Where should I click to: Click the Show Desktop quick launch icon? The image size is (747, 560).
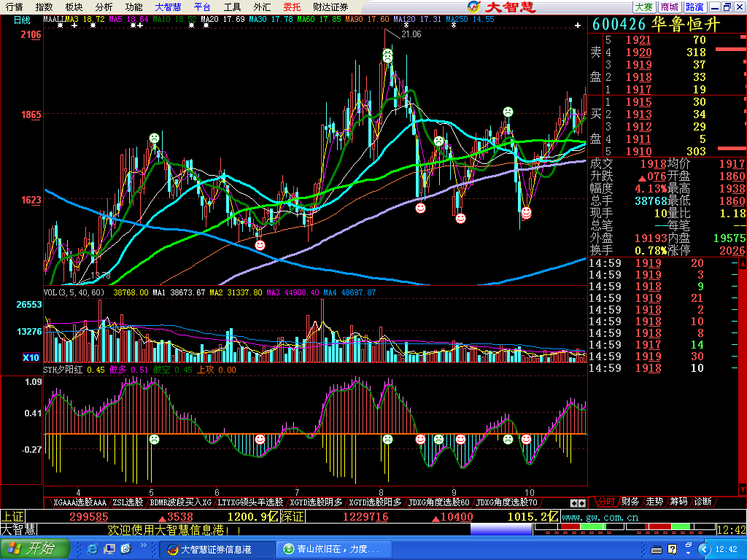(x=109, y=549)
